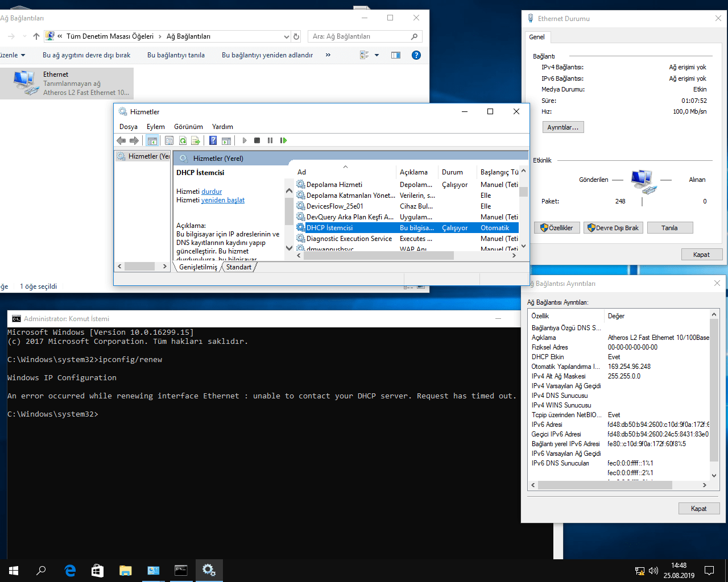Click the Ayrıntılar... button
728x582 pixels.
click(562, 127)
